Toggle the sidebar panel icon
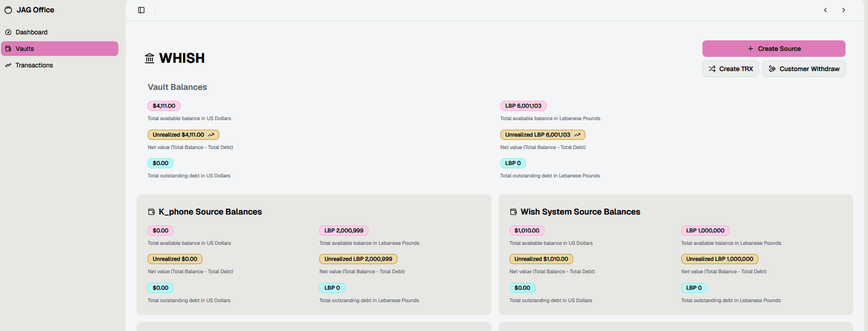Viewport: 868px width, 331px height. pos(141,10)
